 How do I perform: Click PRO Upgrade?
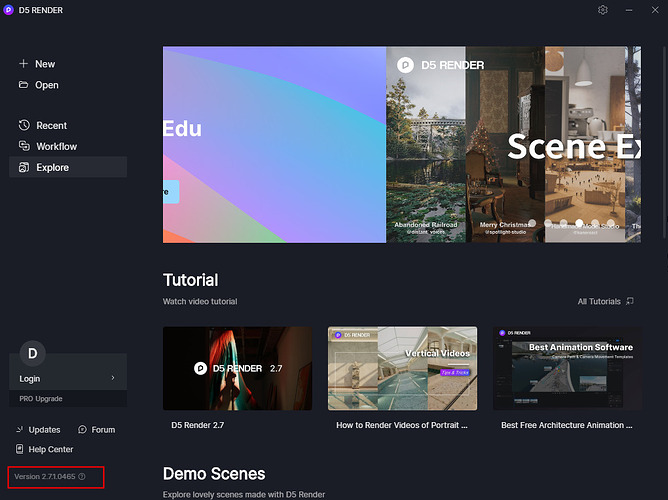click(x=41, y=399)
